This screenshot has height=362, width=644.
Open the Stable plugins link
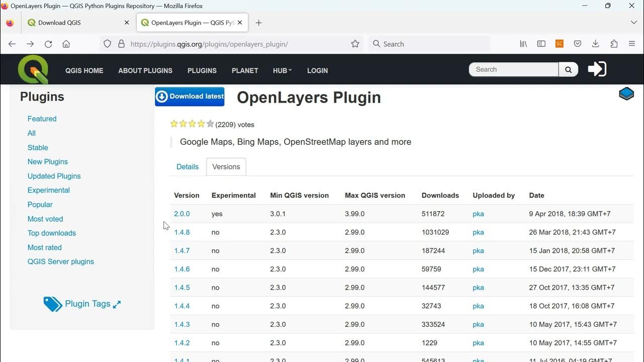38,148
